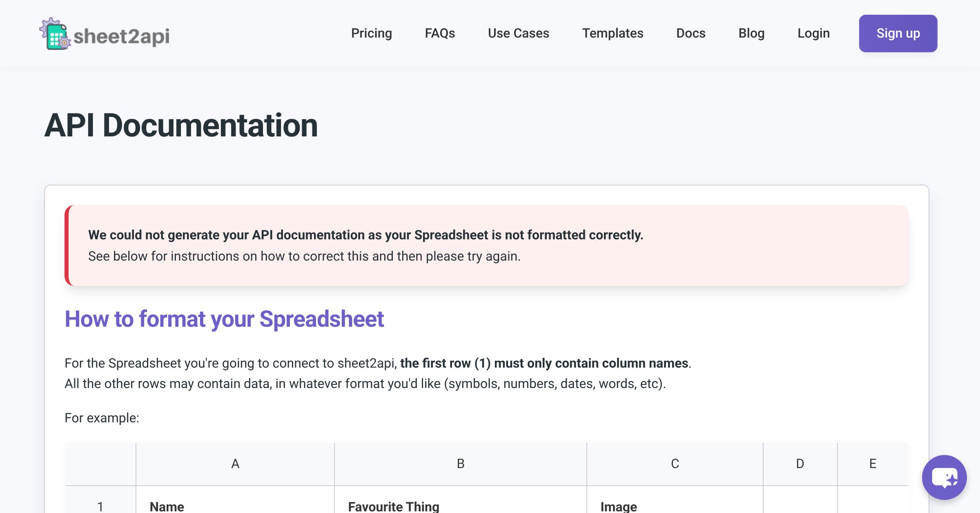Image resolution: width=980 pixels, height=513 pixels.
Task: Open the Use Cases menu item
Action: pyautogui.click(x=518, y=33)
